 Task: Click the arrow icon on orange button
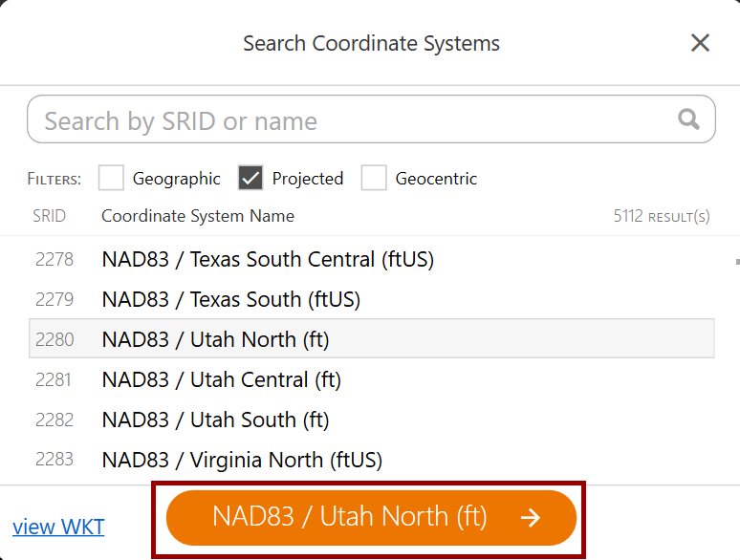[x=530, y=518]
